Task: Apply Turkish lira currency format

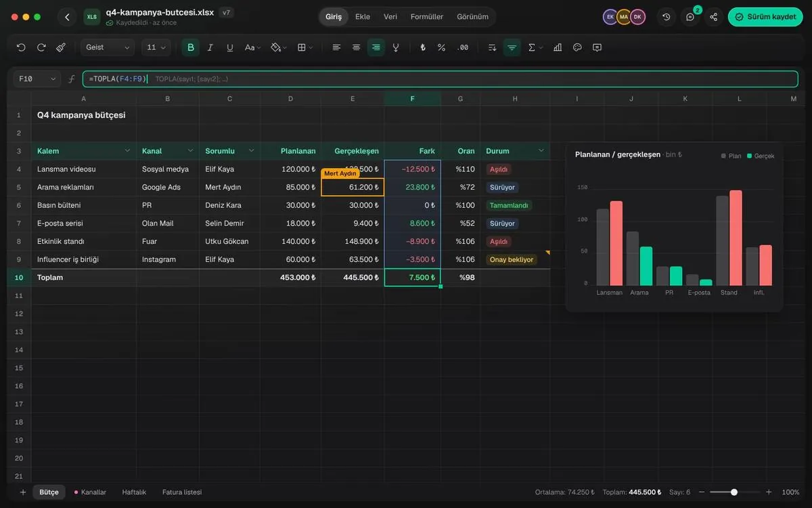Action: click(423, 47)
